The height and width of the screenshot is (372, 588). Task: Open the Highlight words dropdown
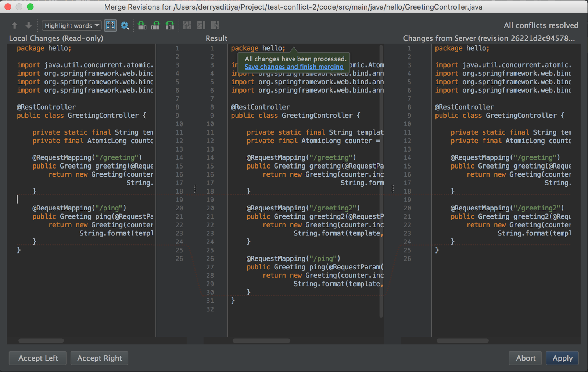pyautogui.click(x=72, y=26)
